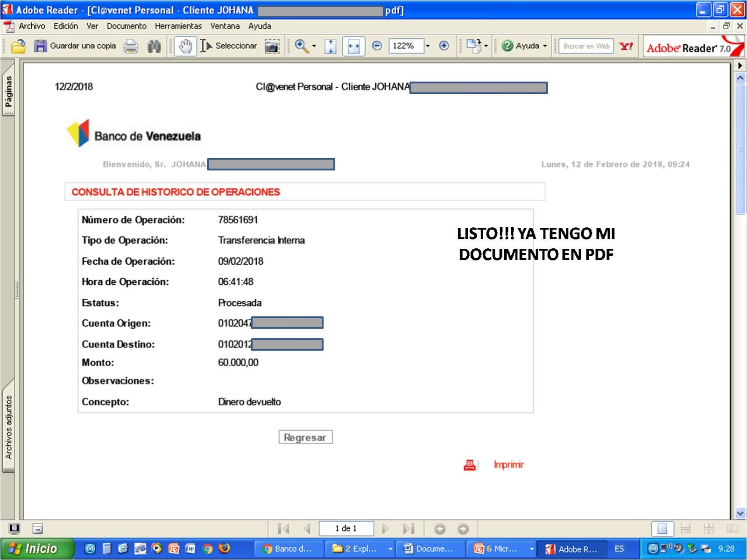Activate the Snapshot camera tool
This screenshot has width=747, height=560.
click(x=271, y=46)
